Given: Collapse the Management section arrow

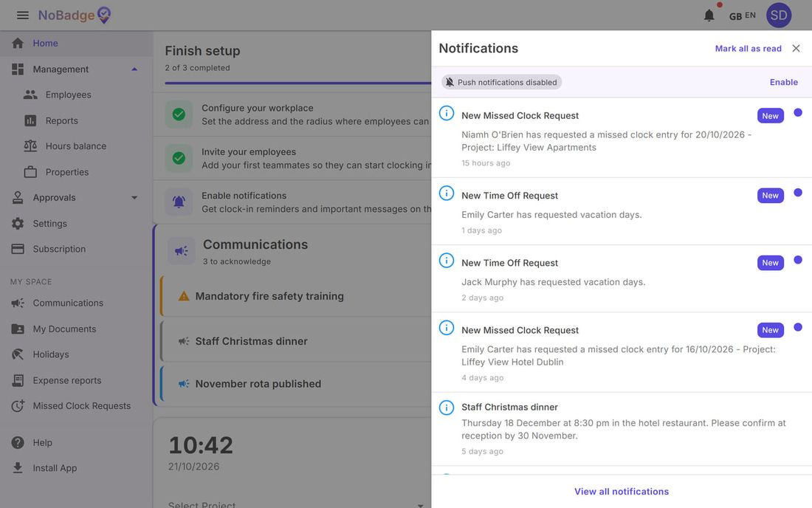Looking at the screenshot, I should coord(134,69).
